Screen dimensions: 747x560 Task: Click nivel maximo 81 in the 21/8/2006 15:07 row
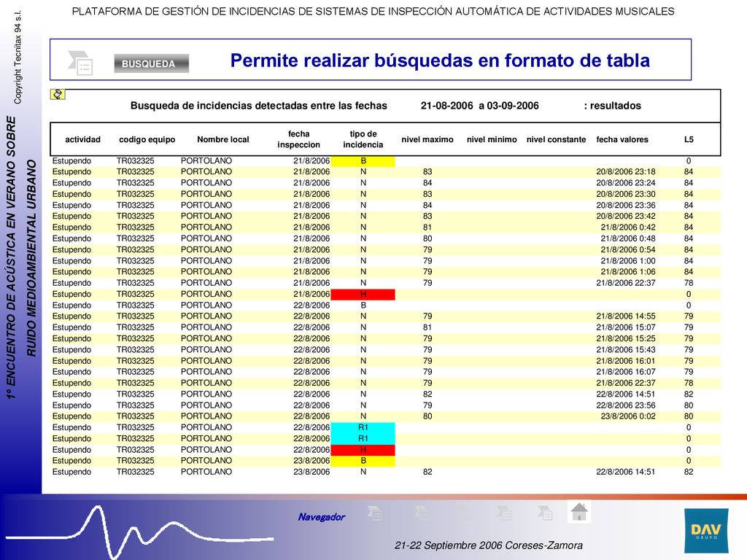[x=427, y=327]
